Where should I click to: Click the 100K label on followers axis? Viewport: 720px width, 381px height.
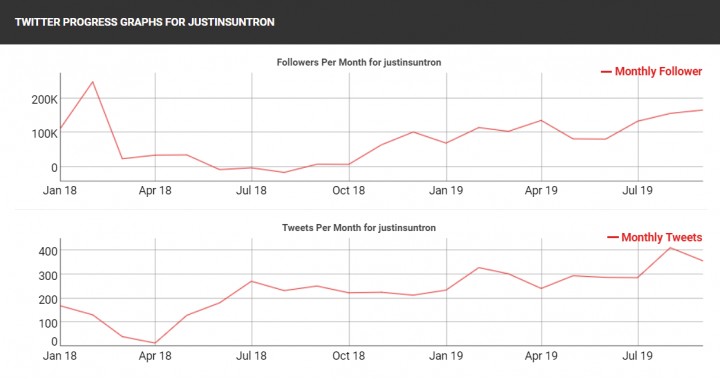point(44,134)
